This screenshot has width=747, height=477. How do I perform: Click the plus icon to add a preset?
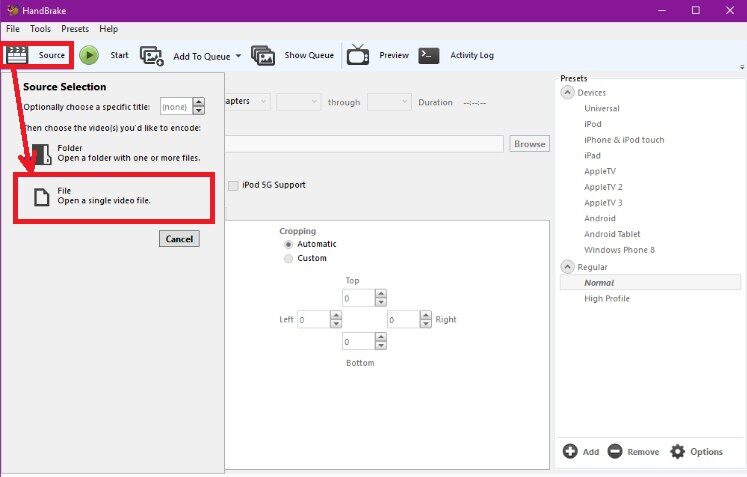(x=570, y=451)
